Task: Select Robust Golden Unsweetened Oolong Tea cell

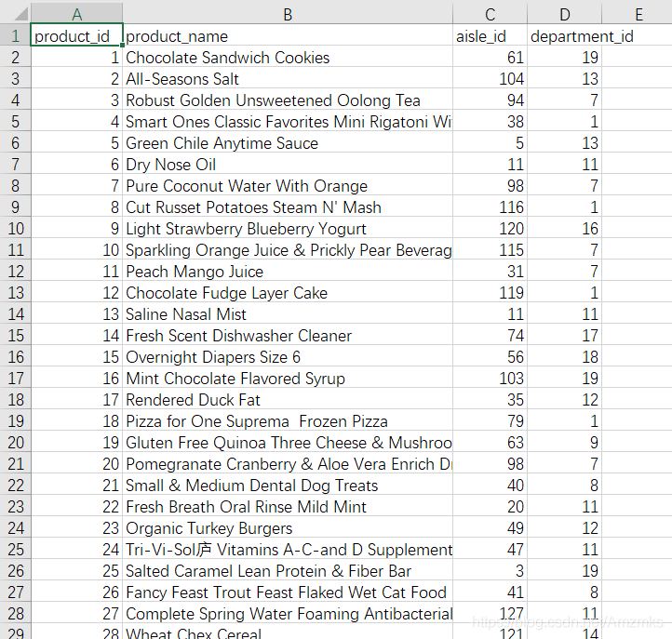Action: (288, 100)
